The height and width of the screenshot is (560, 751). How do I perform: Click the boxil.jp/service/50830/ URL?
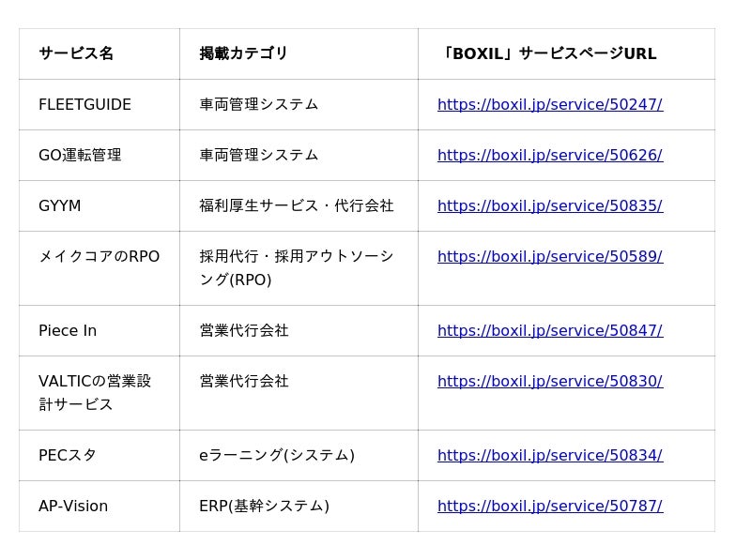pyautogui.click(x=549, y=382)
